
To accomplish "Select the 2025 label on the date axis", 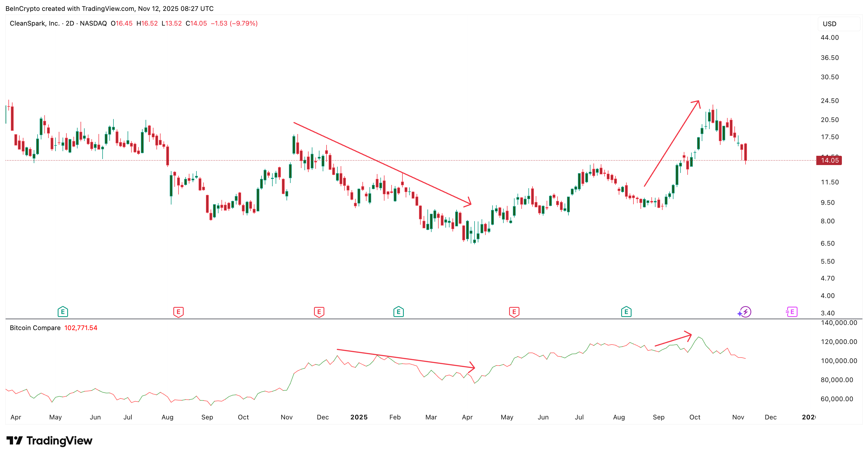I will 359,417.
